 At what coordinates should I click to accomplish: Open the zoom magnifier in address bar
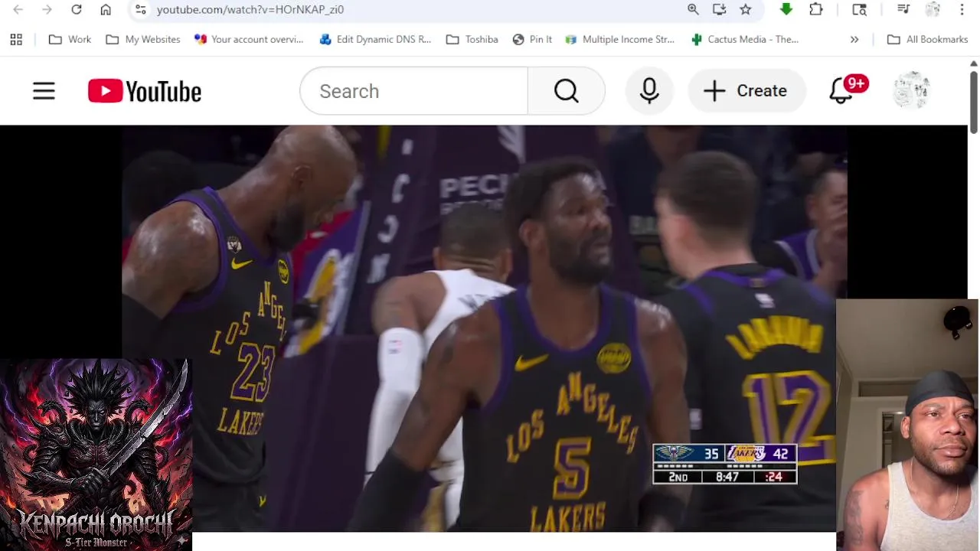[x=693, y=10]
